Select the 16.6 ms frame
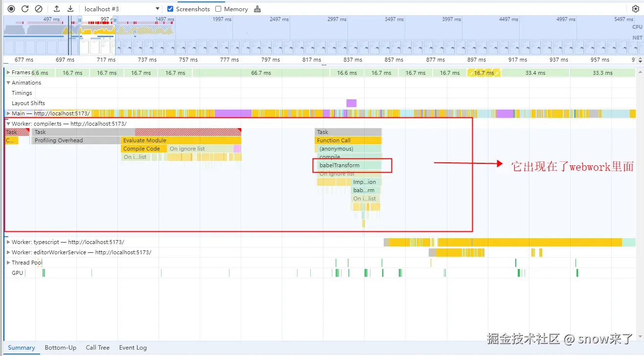644x356 pixels. 347,73
